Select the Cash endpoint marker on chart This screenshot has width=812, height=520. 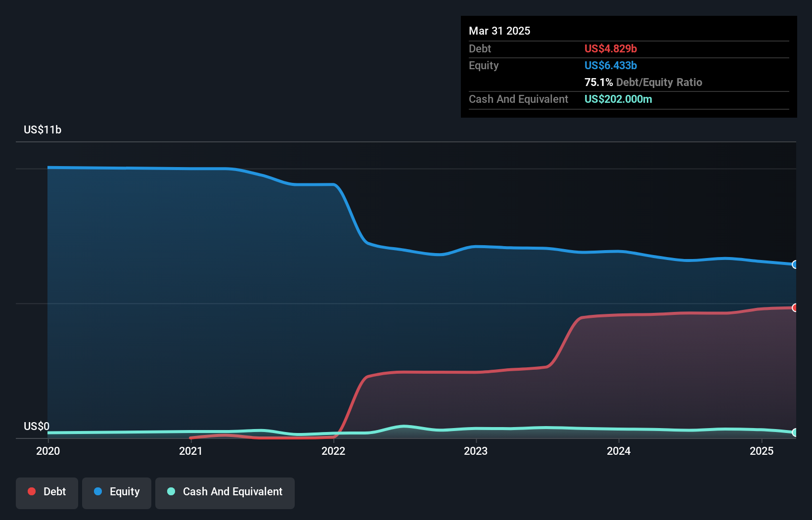[x=795, y=433]
